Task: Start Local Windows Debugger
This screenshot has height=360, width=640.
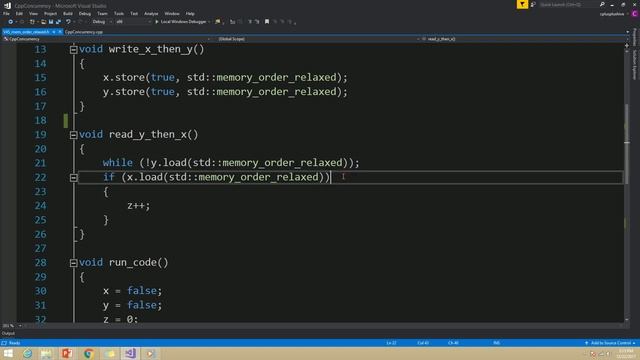Action: coord(180,22)
